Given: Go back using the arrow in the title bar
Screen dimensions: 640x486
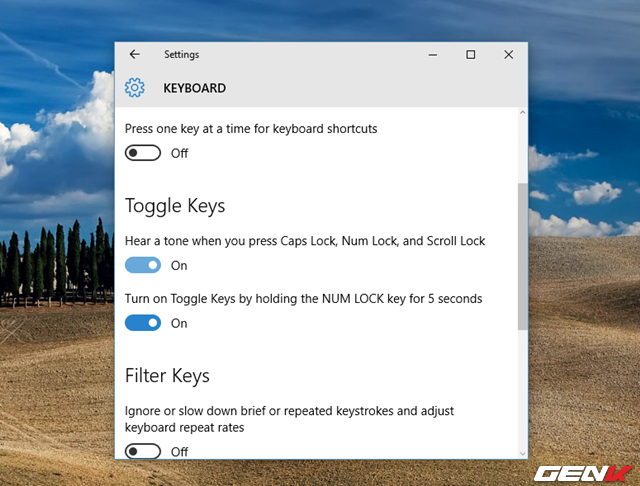Looking at the screenshot, I should click(135, 55).
